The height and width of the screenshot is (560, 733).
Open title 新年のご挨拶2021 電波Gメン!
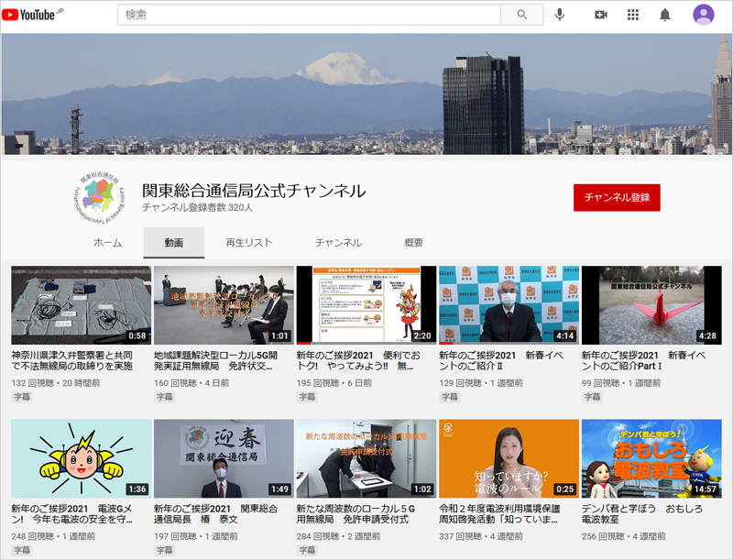click(72, 514)
